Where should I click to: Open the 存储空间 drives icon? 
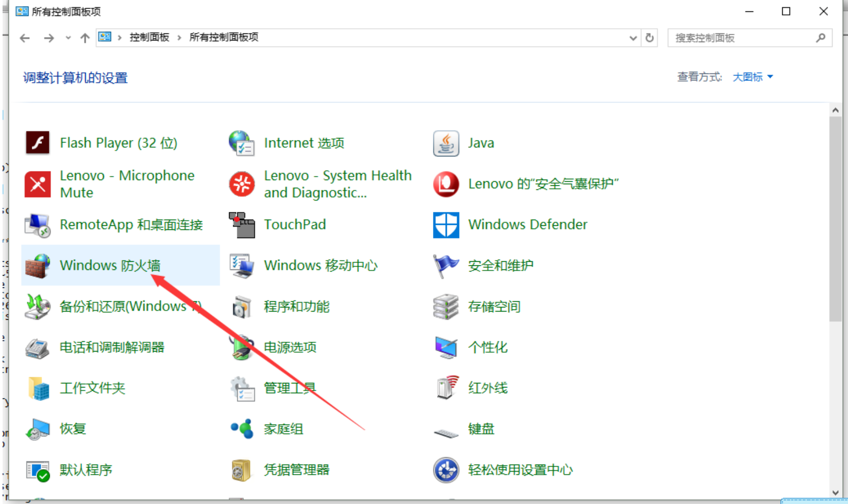(446, 306)
